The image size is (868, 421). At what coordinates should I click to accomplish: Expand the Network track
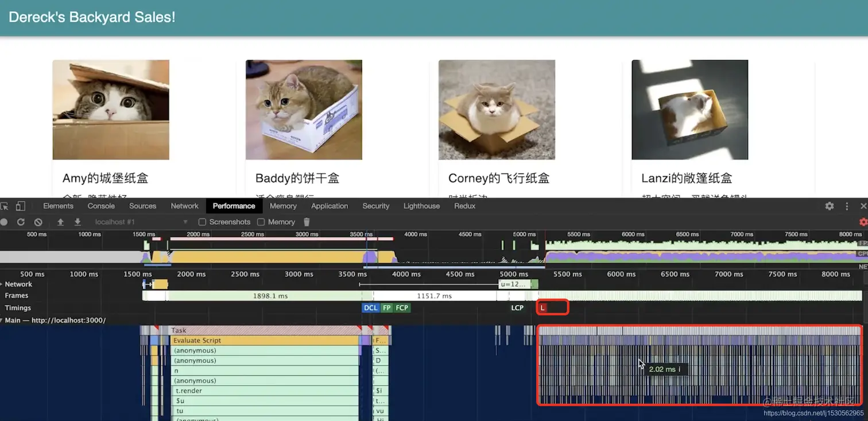[2, 284]
